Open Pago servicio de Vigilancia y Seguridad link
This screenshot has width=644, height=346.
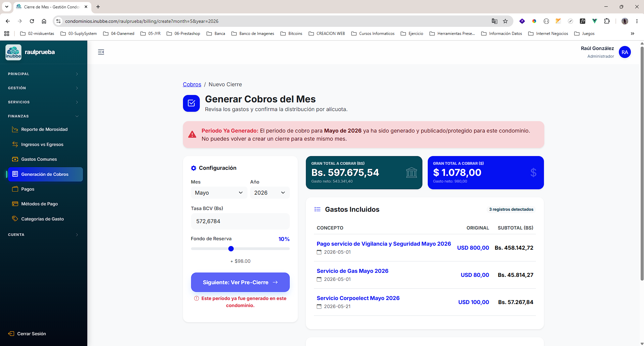click(384, 244)
